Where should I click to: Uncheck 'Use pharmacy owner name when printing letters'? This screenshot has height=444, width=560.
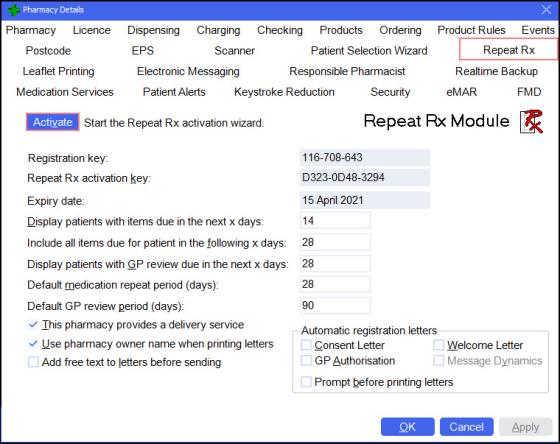coord(33,344)
